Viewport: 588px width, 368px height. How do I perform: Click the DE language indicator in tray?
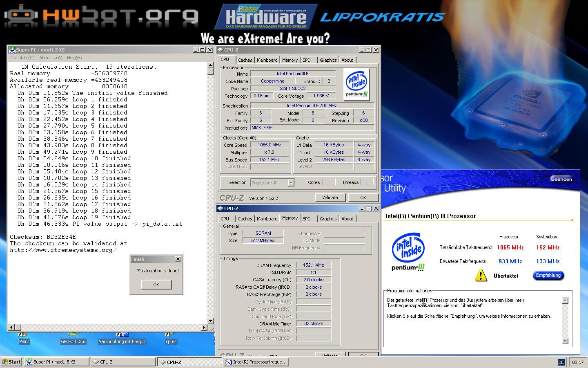tap(561, 362)
